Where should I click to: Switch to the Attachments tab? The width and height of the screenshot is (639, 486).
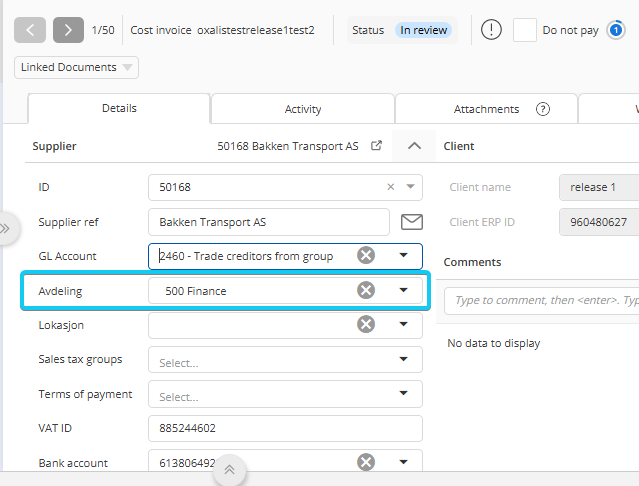tap(486, 109)
